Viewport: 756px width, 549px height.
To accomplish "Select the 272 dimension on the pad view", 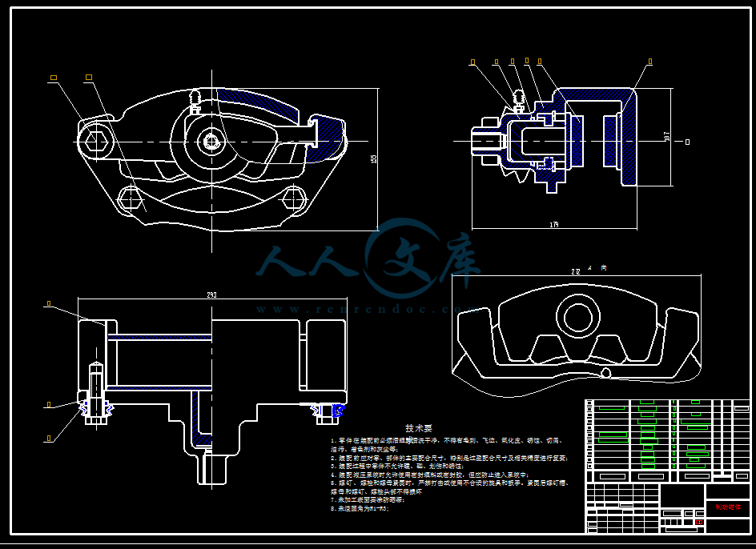I will coord(576,272).
